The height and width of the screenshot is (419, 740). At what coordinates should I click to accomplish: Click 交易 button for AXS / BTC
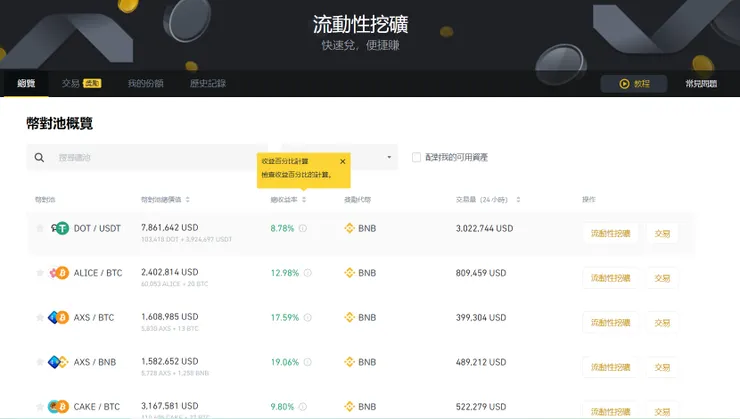pos(662,322)
